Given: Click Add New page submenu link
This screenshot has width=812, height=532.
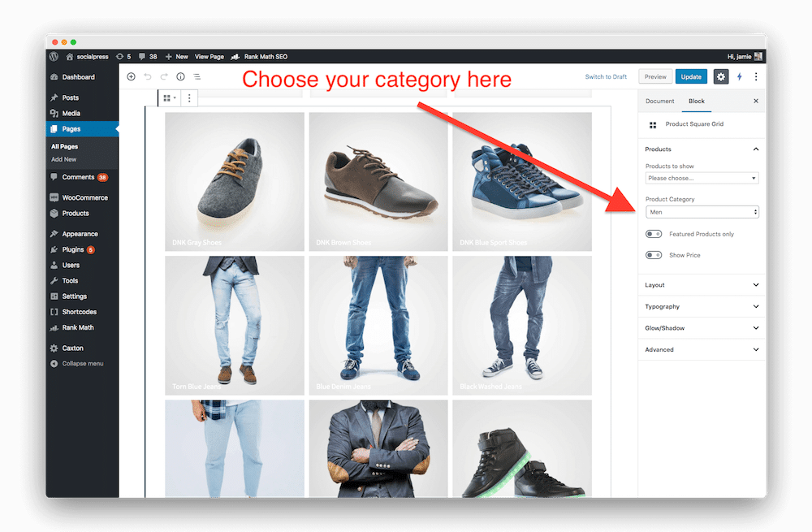Looking at the screenshot, I should coord(63,159).
